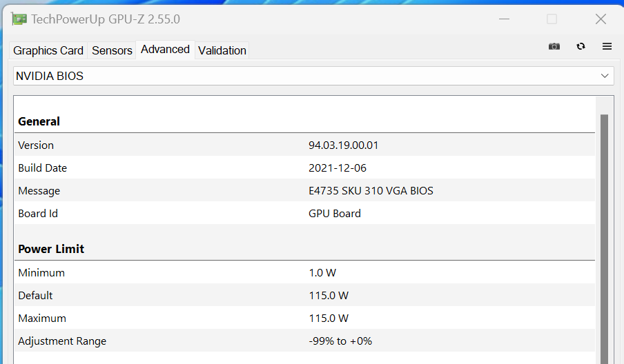Close the GPU-Z window
This screenshot has height=364, width=624.
tap(601, 19)
